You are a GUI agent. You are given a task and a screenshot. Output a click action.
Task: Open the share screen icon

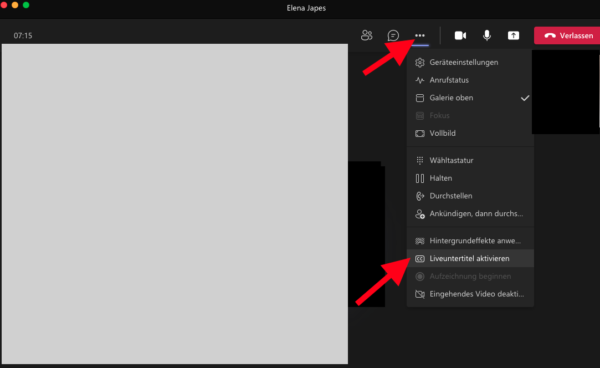click(514, 36)
